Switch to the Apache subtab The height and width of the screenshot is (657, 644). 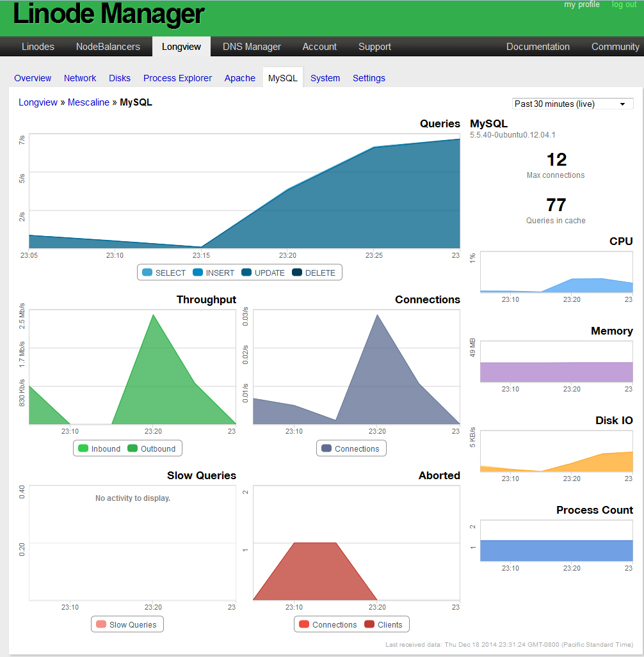pyautogui.click(x=240, y=78)
